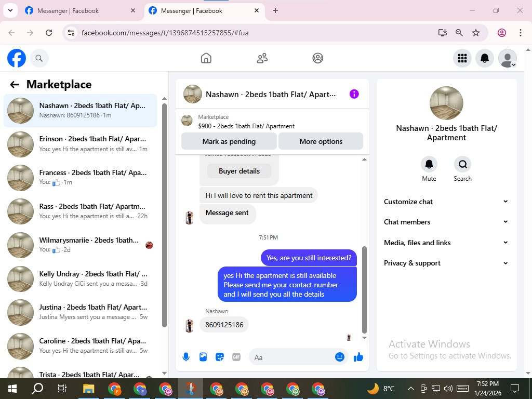Close the first Messenger tab

pos(133,10)
